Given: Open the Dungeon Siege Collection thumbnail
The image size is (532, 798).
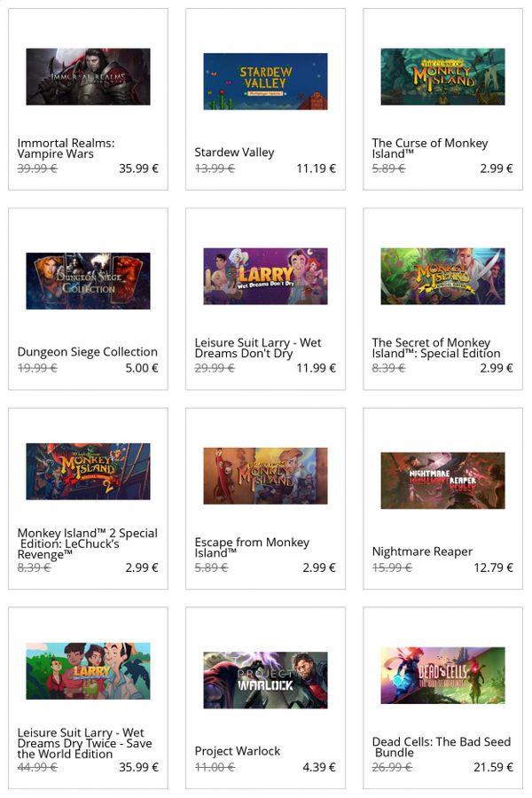Looking at the screenshot, I should pos(88,281).
